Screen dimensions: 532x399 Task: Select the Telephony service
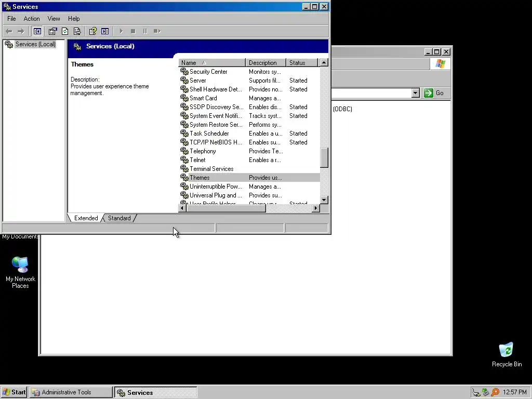249,151
